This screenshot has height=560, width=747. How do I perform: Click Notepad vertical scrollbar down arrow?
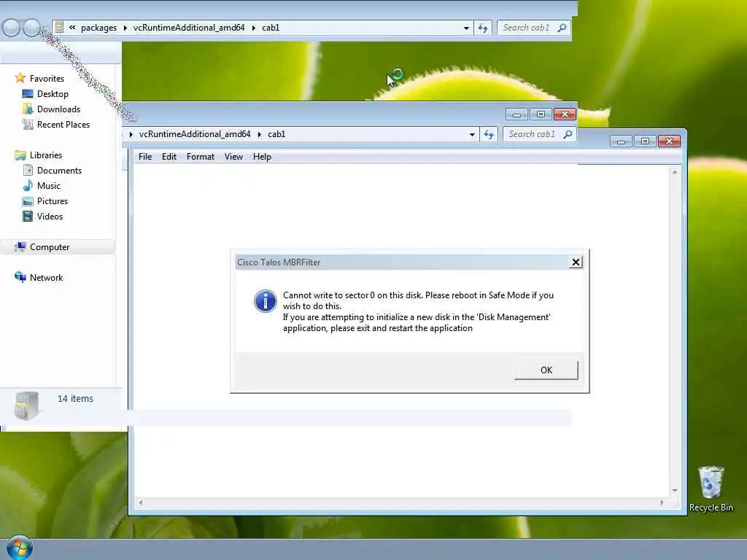675,490
